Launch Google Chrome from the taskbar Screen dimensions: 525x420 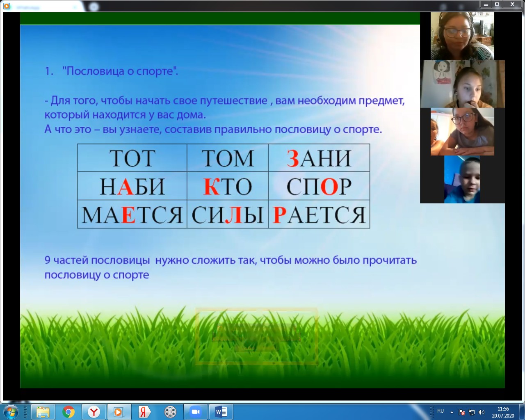click(68, 412)
